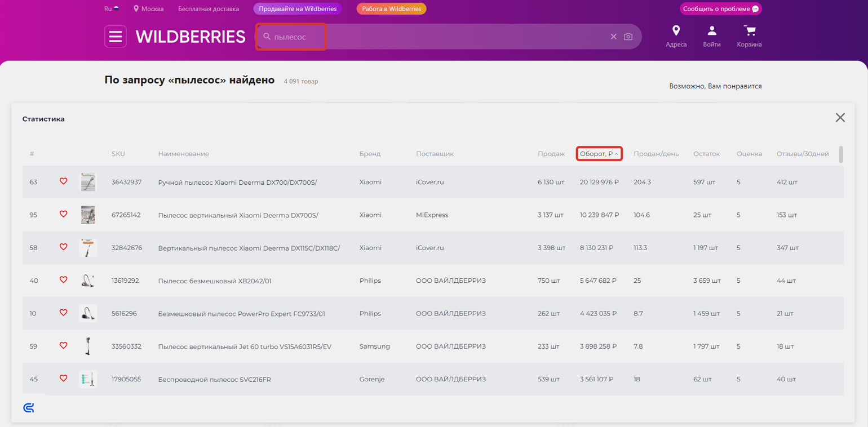Click stock value 3 659 шт
The width and height of the screenshot is (868, 427).
(707, 281)
